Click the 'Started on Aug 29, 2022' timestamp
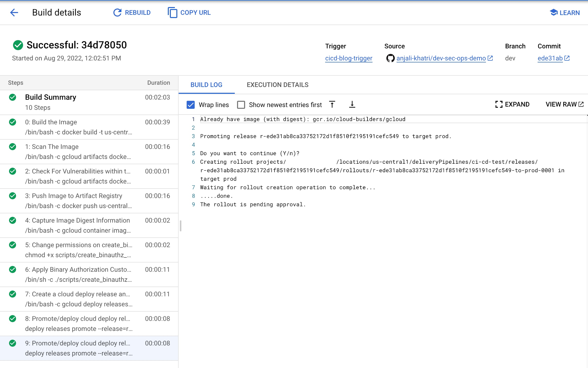The height and width of the screenshot is (368, 588). pos(67,58)
